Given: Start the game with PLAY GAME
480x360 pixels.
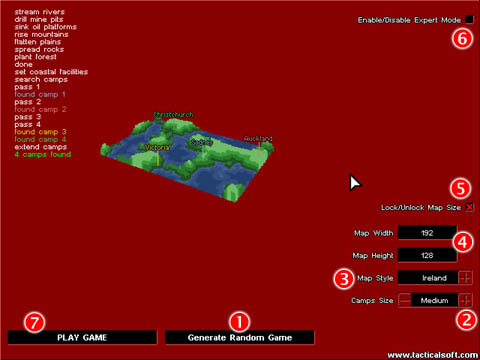Looking at the screenshot, I should coord(82,337).
